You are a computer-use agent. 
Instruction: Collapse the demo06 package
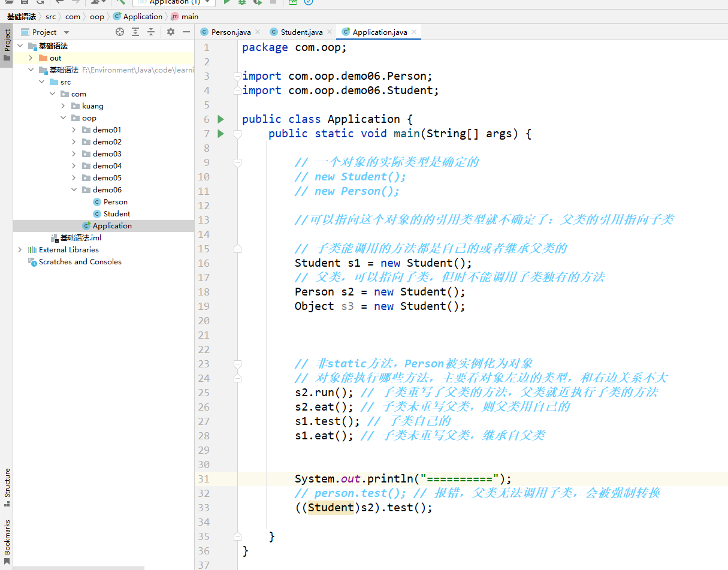(74, 190)
